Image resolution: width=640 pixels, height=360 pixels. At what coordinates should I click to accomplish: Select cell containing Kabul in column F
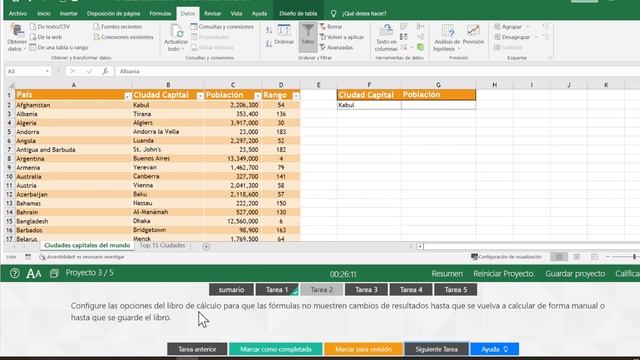[369, 105]
